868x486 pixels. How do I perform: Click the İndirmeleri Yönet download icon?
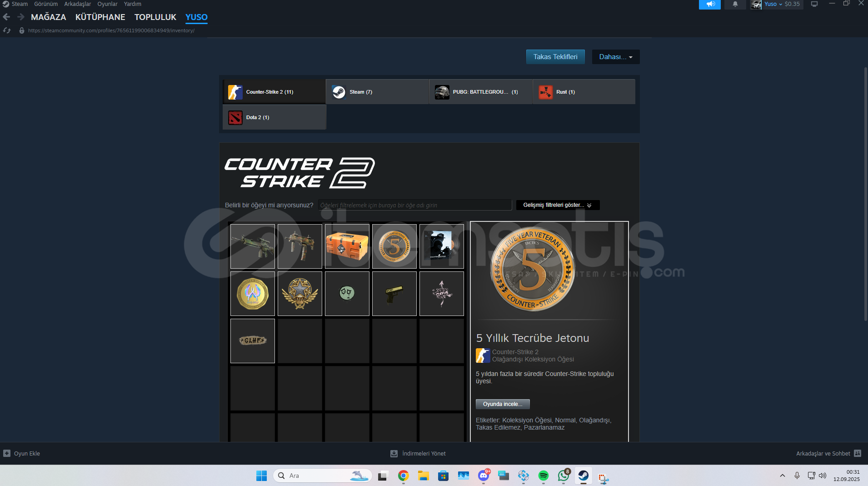tap(394, 453)
